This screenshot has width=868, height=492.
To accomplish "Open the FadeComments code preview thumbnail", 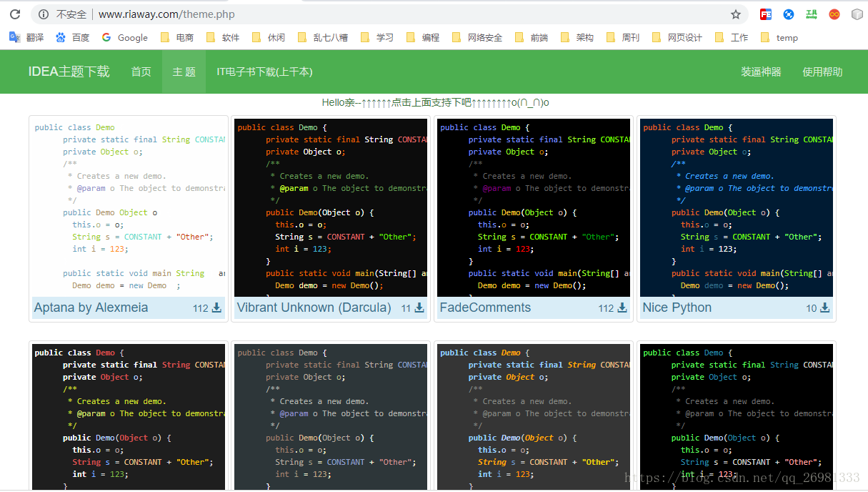I will click(x=534, y=207).
